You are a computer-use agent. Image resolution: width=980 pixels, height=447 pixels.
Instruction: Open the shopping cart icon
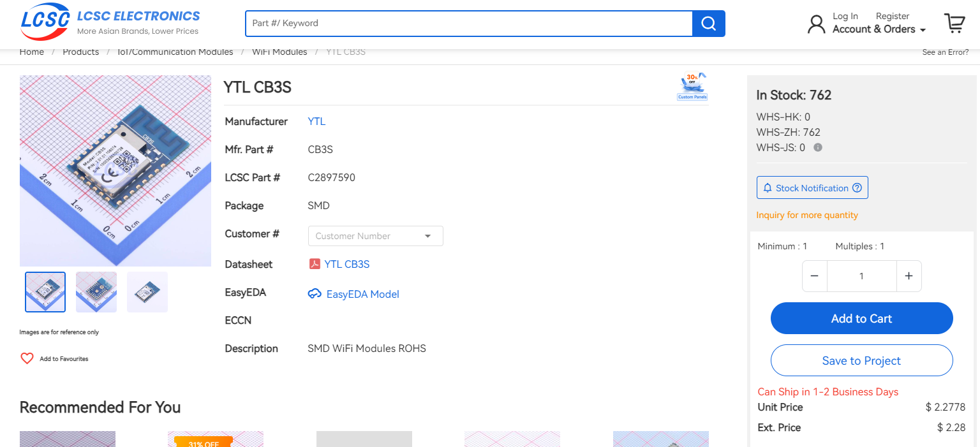point(954,24)
